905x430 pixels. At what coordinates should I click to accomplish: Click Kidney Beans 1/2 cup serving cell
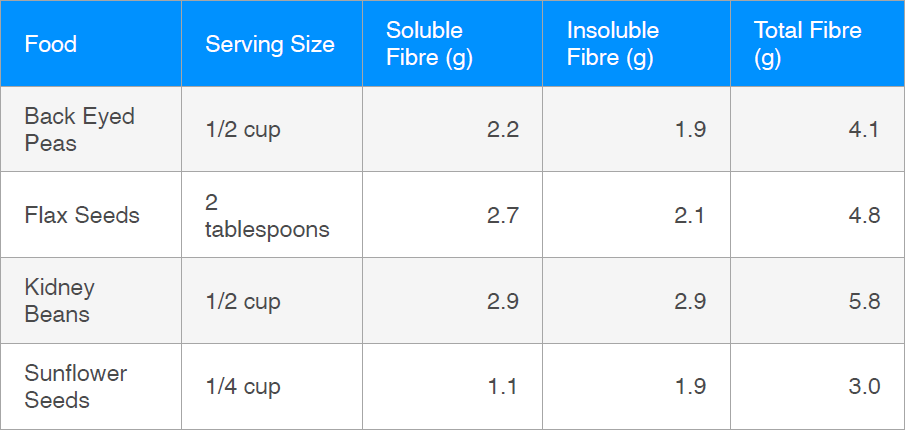[272, 301]
